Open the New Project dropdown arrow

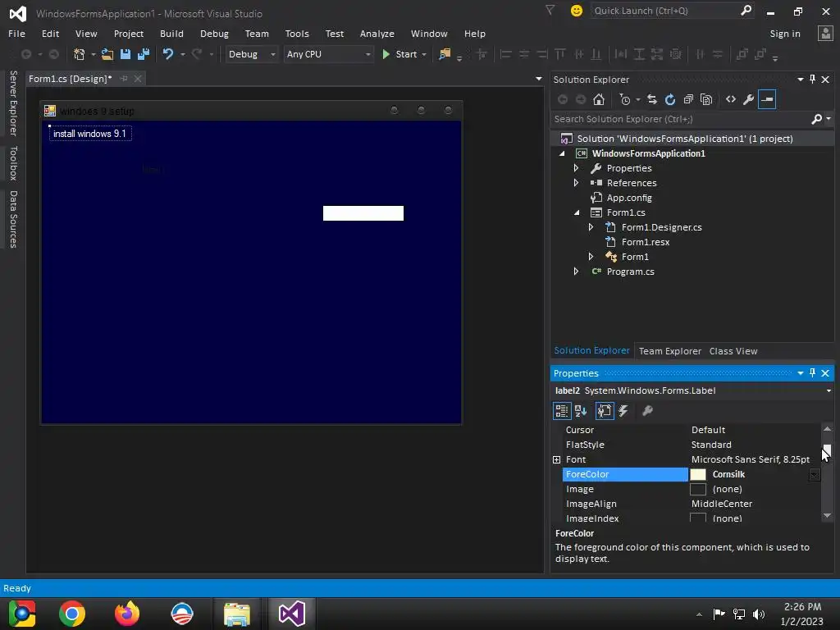click(94, 54)
